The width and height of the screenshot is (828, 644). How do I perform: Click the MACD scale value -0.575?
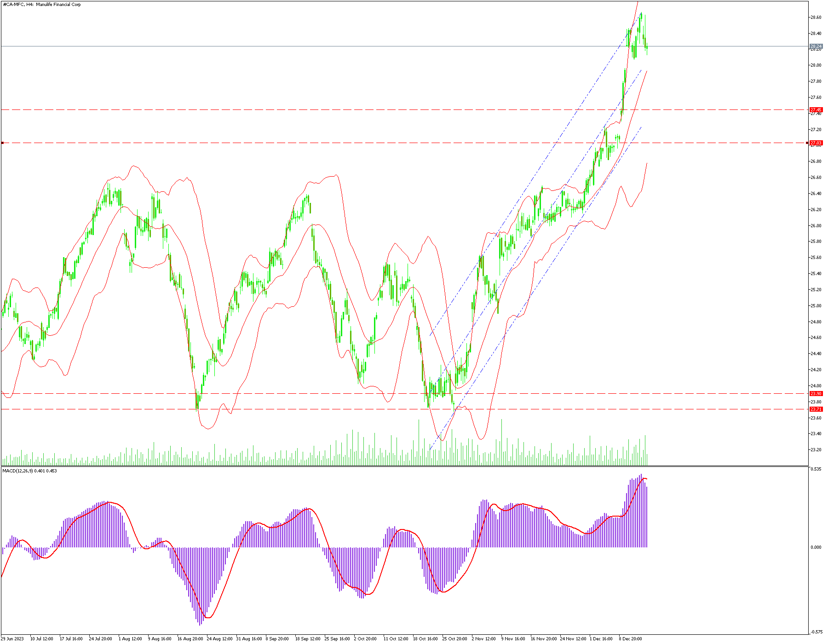[x=816, y=632]
